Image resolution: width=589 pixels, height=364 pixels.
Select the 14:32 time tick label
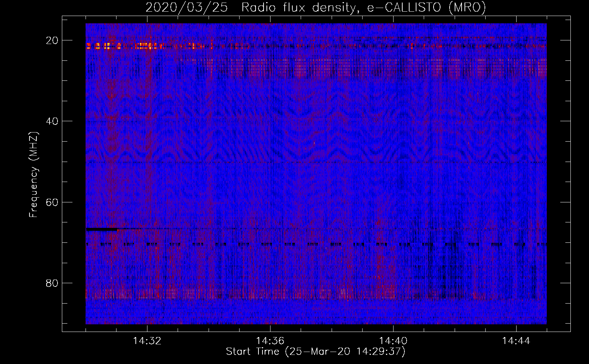[147, 341]
